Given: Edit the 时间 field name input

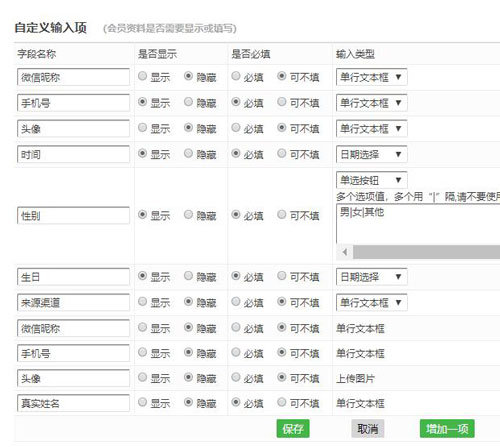Looking at the screenshot, I should (73, 154).
